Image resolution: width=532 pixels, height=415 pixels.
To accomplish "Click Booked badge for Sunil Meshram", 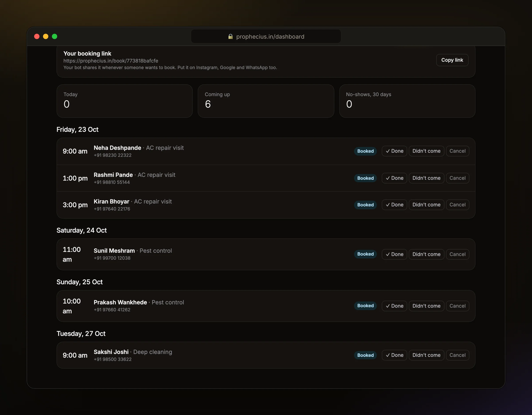I will (365, 254).
